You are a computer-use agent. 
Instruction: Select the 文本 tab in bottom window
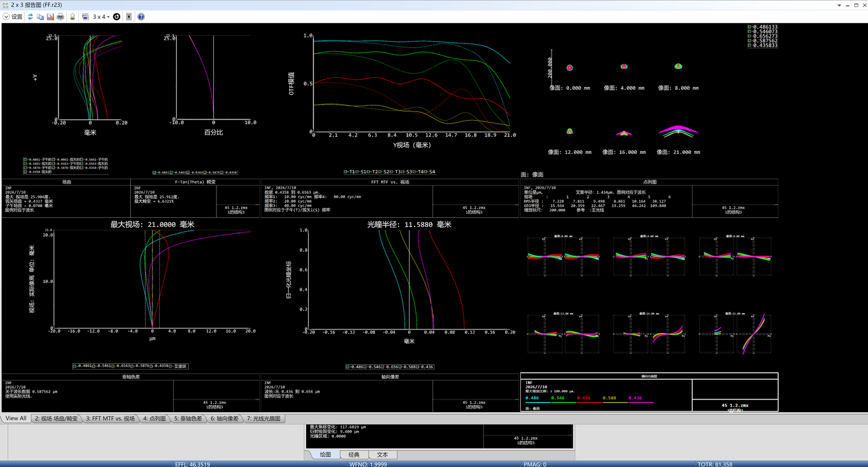(x=382, y=454)
